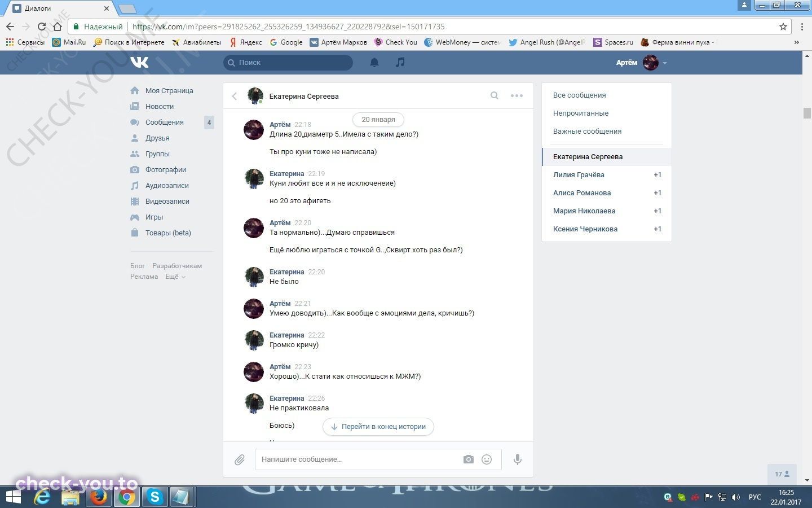Image resolution: width=812 pixels, height=508 pixels.
Task: Expand the Ещё footer dropdown
Action: (x=175, y=277)
